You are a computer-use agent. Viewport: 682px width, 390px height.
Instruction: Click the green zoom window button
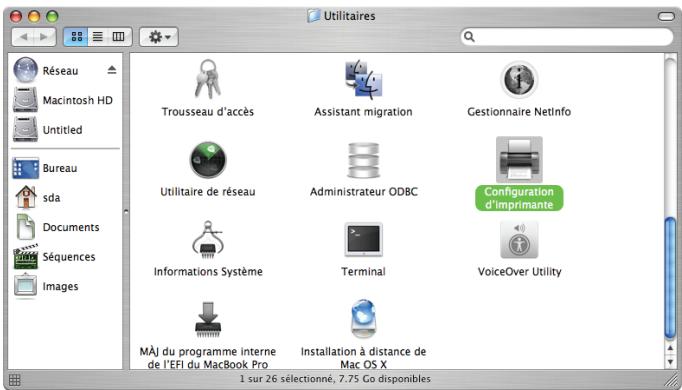tap(52, 17)
